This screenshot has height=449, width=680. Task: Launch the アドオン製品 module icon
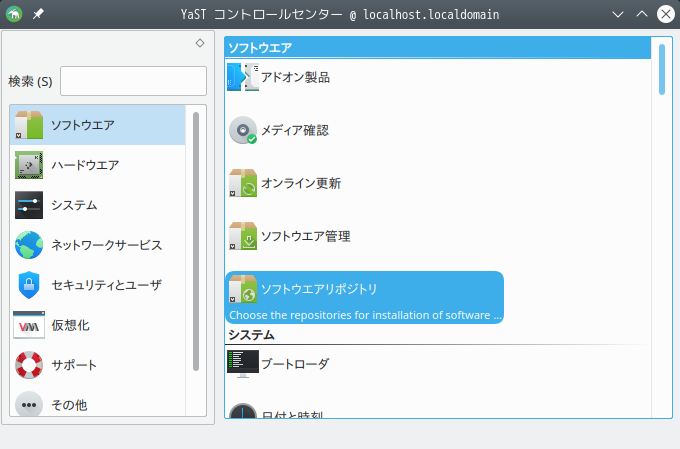point(243,77)
